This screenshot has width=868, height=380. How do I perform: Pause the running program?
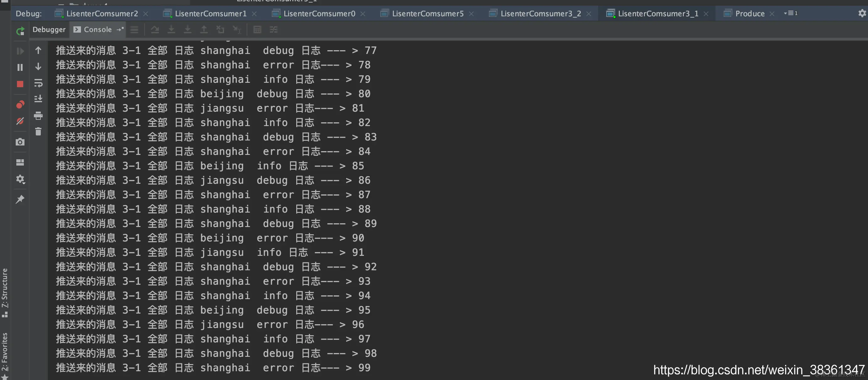20,68
